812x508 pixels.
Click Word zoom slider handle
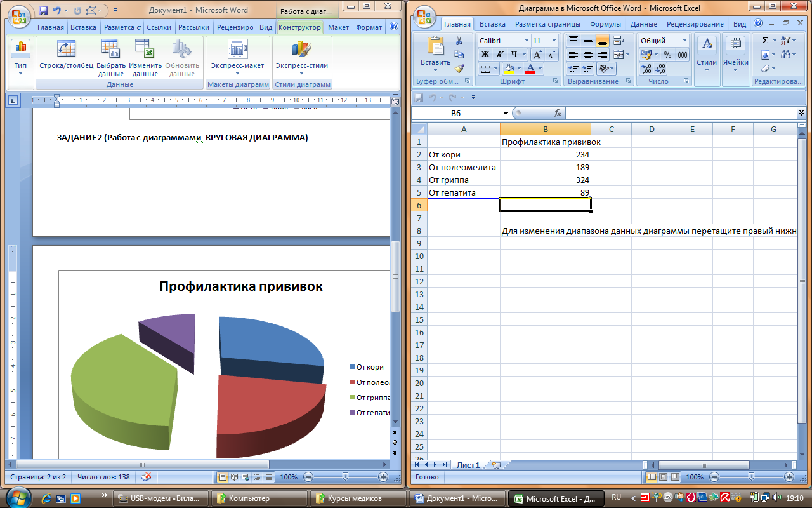click(x=345, y=476)
